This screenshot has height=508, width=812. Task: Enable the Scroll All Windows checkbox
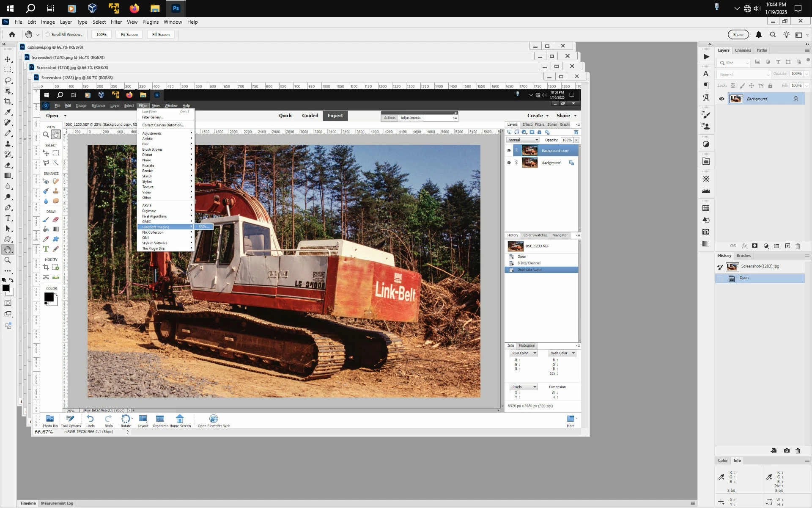coord(48,35)
